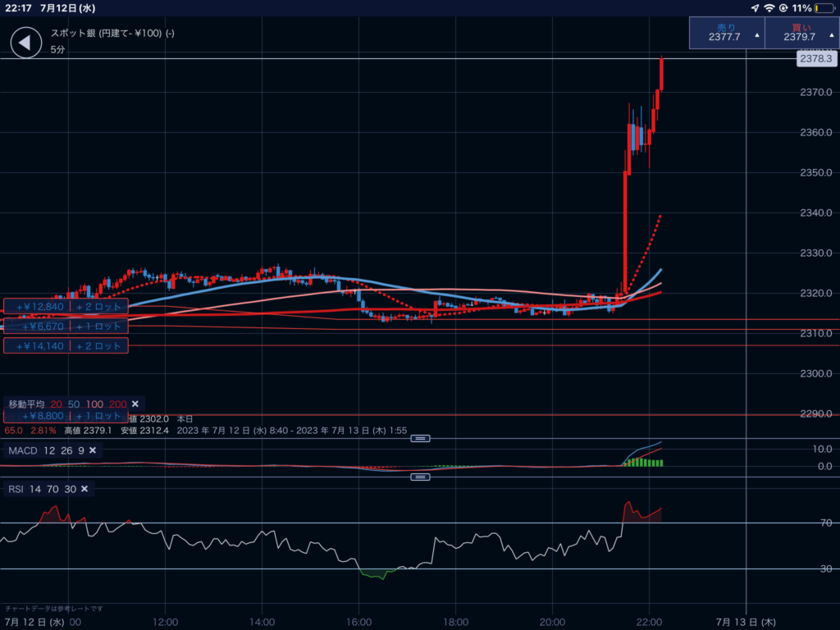Select the +¥8,800 1ロット position label

pos(66,416)
